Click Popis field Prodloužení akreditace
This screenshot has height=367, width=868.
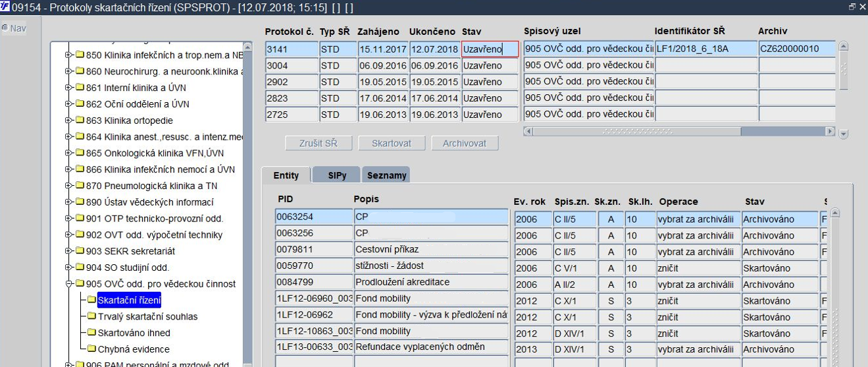[x=431, y=282]
